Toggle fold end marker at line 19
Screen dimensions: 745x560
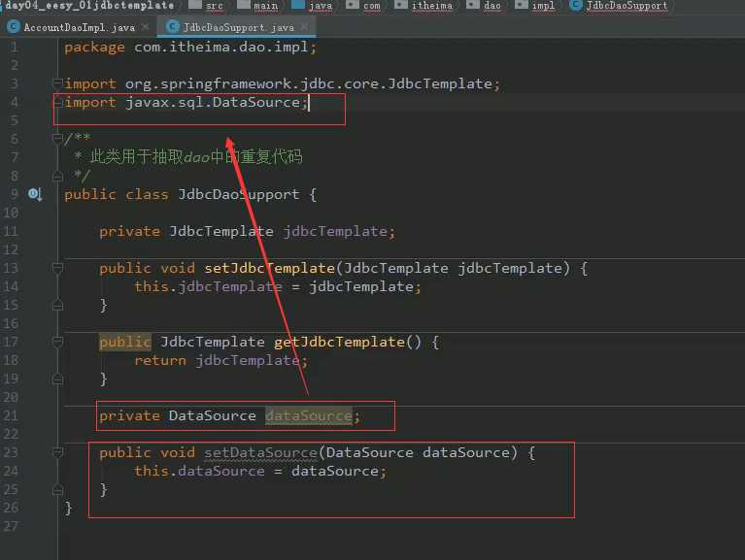click(57, 379)
